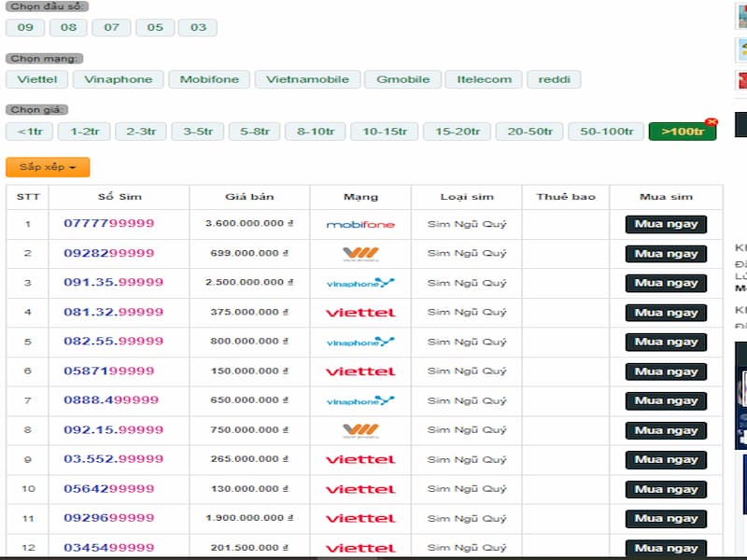Open the Sắp xếp sort dropdown
The width and height of the screenshot is (747, 560).
pos(48,167)
